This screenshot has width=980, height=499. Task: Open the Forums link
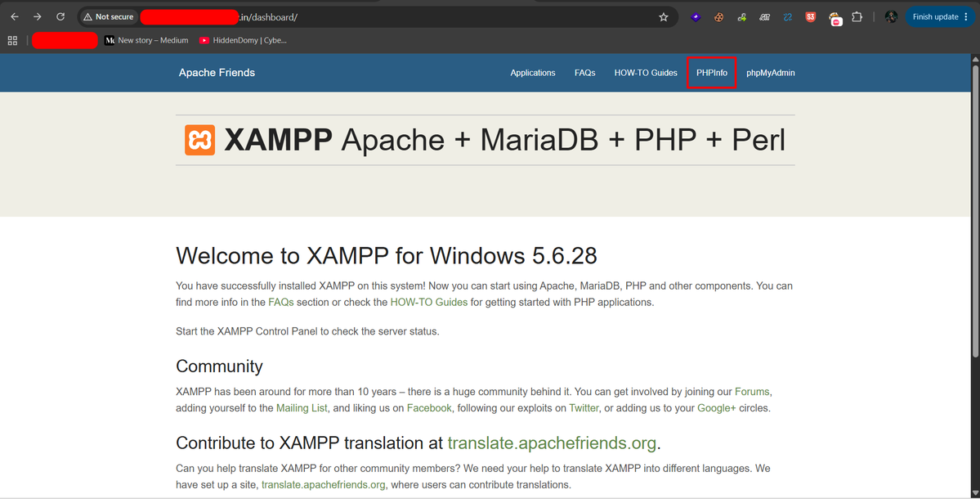pyautogui.click(x=752, y=392)
